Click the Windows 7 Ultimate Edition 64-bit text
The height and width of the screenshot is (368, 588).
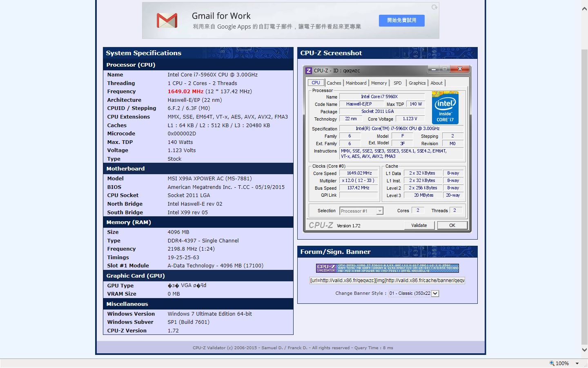point(209,314)
